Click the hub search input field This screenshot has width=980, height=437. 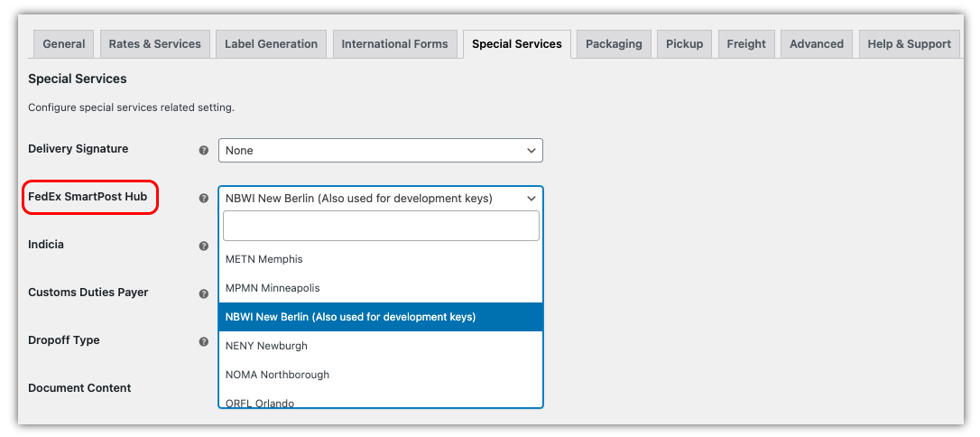[x=381, y=226]
